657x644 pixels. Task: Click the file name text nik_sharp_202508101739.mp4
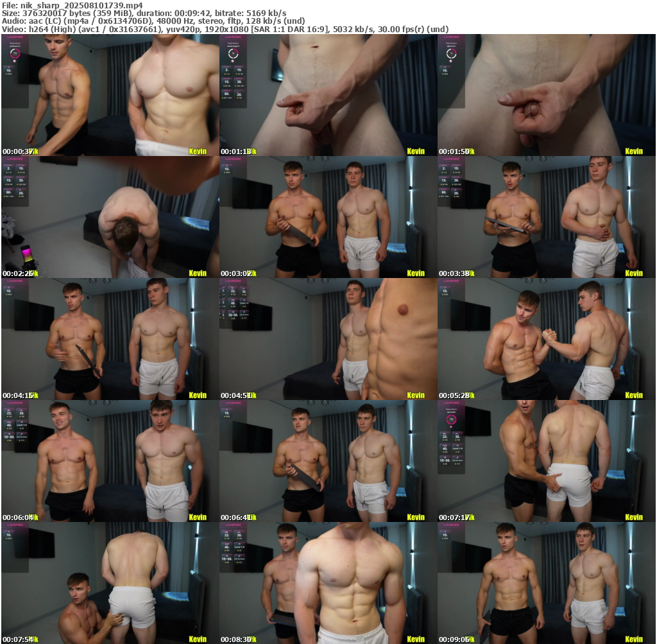[81, 5]
